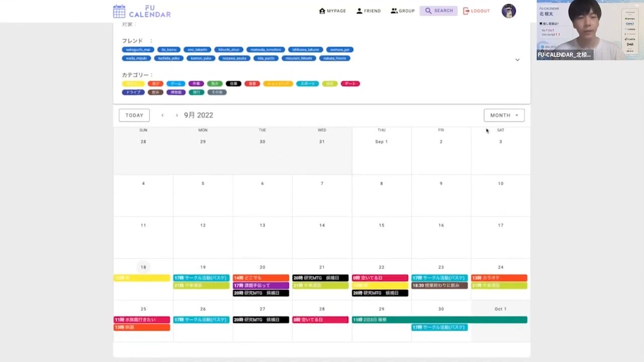Viewport: 644px width, 362px height.
Task: Go to FRIEND page via person icon
Action: [x=359, y=11]
